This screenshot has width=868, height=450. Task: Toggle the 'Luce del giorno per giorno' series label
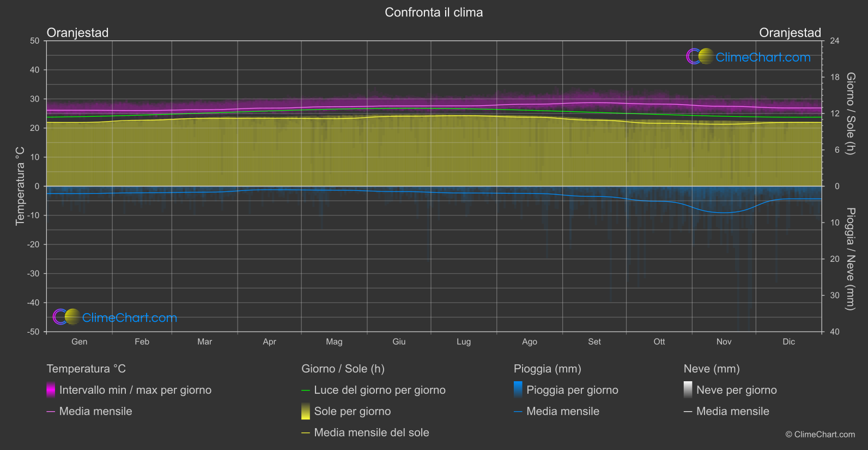tap(379, 390)
